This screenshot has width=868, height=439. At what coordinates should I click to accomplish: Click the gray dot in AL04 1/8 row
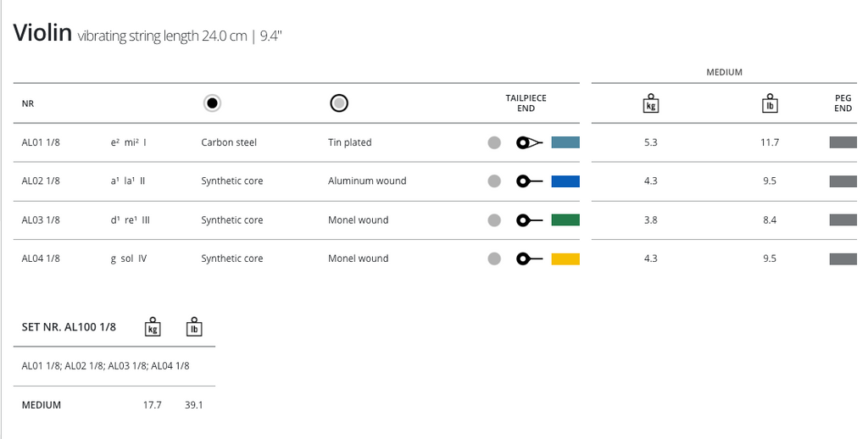(x=494, y=258)
